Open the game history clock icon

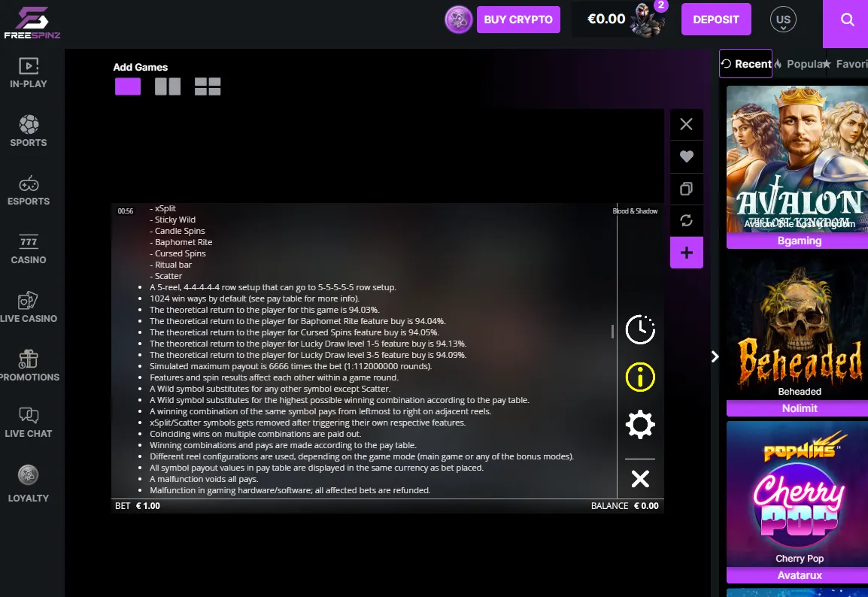[x=640, y=330]
